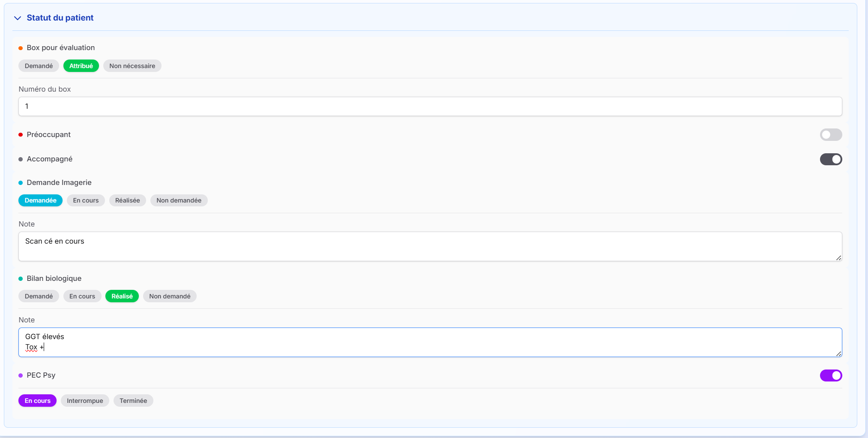Mark PEC Psy as Interrompue
The height and width of the screenshot is (438, 868).
tap(85, 401)
